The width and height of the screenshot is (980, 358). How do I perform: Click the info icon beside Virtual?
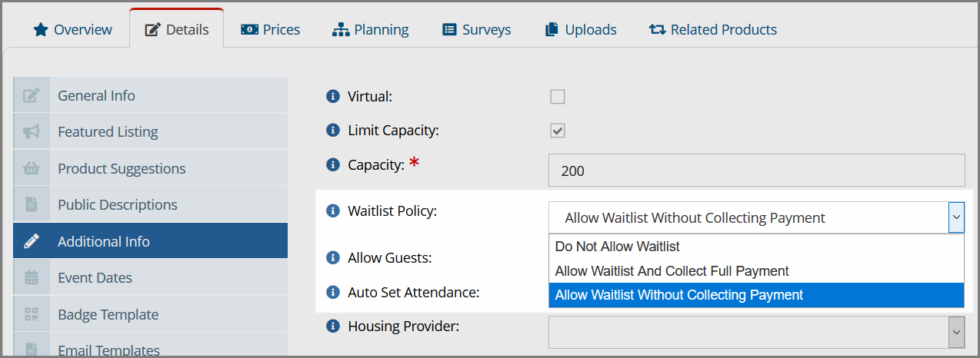point(333,96)
